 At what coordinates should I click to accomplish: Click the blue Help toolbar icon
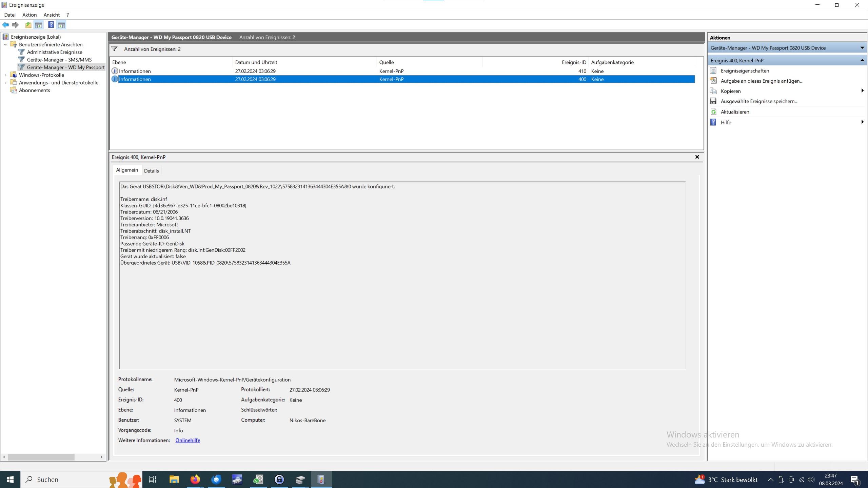pyautogui.click(x=51, y=25)
